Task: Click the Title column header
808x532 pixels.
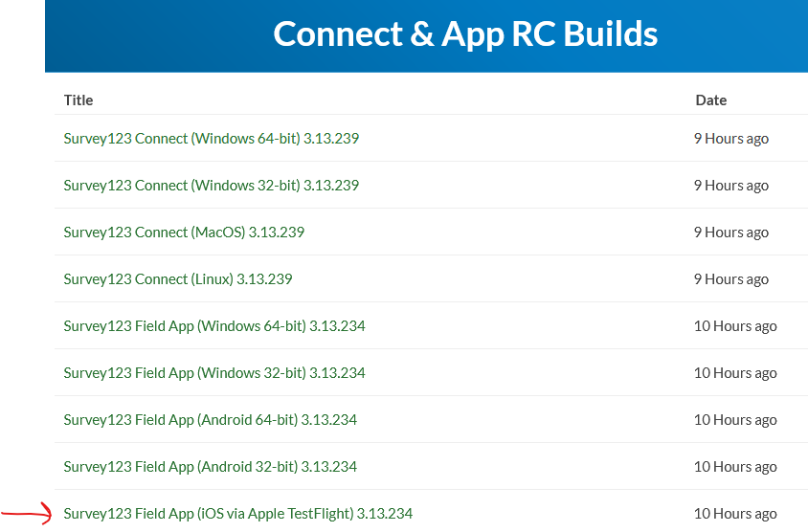Action: [79, 100]
